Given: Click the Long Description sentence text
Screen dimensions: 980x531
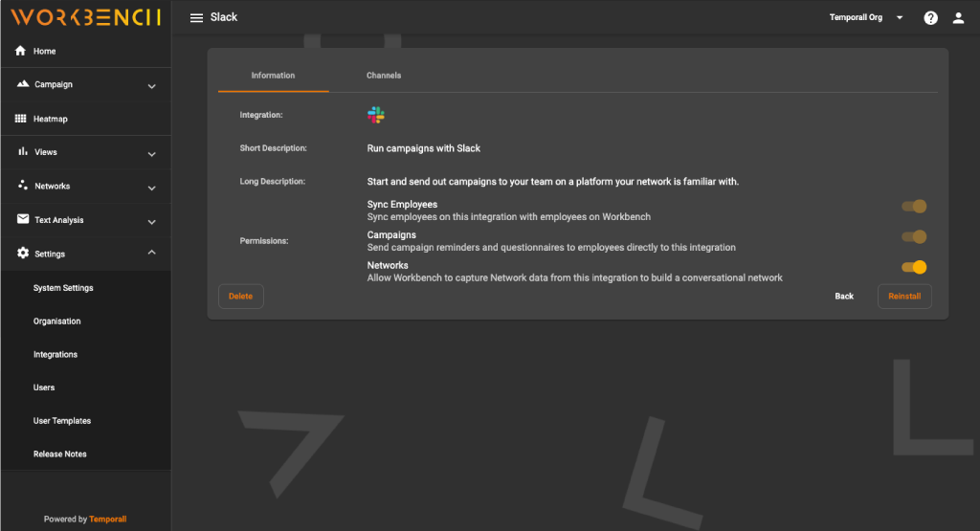Looking at the screenshot, I should tap(552, 182).
